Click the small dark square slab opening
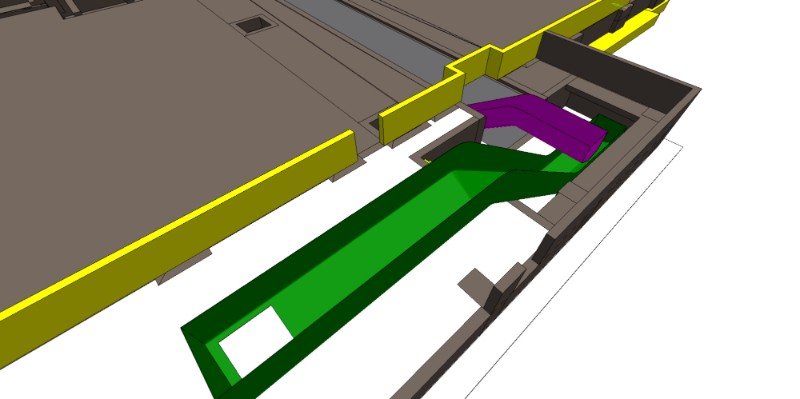This screenshot has height=399, width=800. (x=254, y=24)
